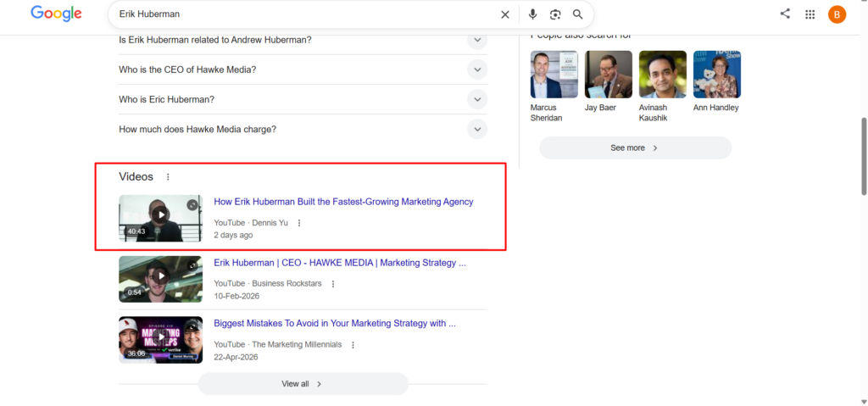Click 'YouTube · The Marketing Millennials' source text
868x406 pixels.
click(x=278, y=344)
